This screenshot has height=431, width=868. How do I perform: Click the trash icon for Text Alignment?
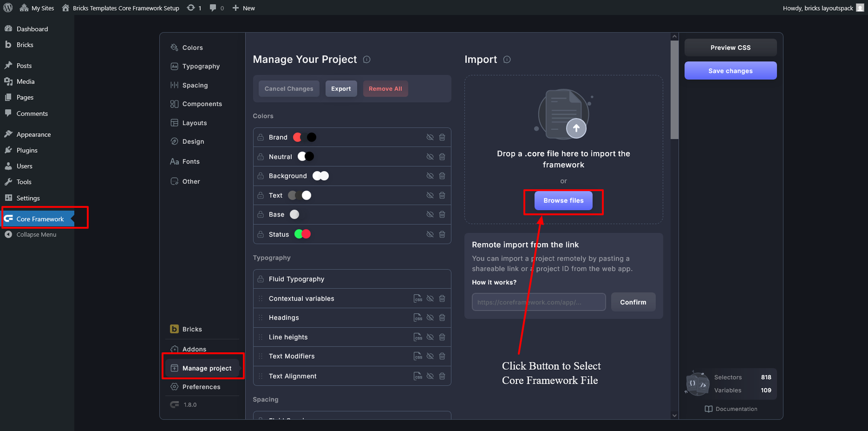coord(442,376)
